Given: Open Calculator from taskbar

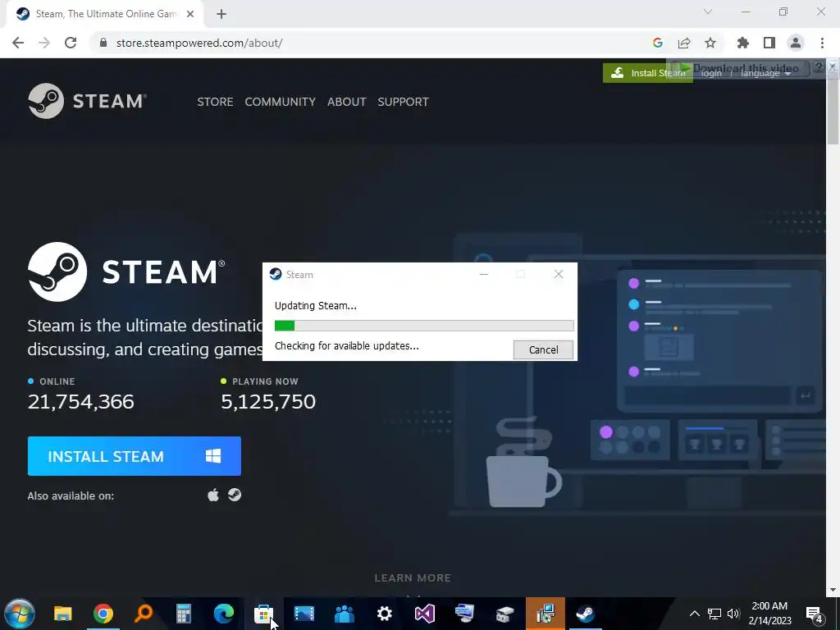Looking at the screenshot, I should click(x=183, y=614).
